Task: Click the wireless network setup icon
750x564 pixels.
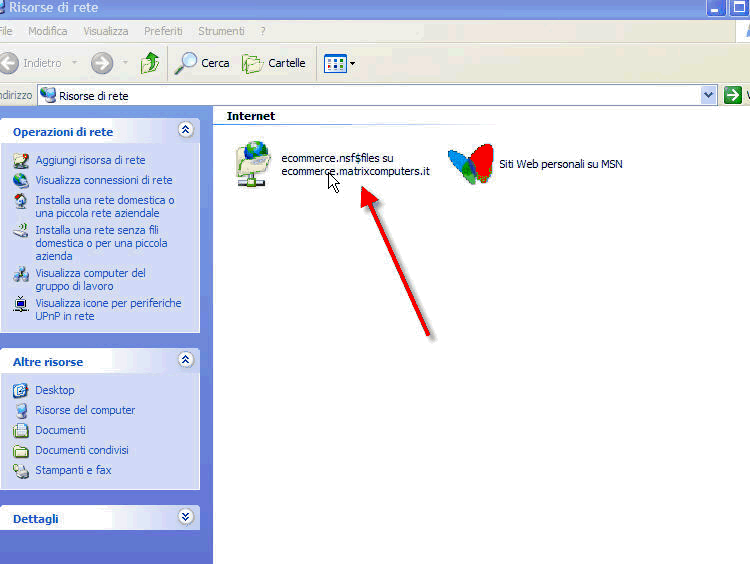Action: [x=21, y=231]
